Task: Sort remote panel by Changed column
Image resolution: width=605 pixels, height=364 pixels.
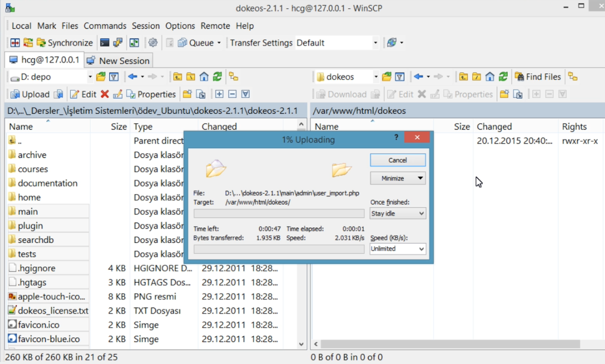Action: click(516, 127)
